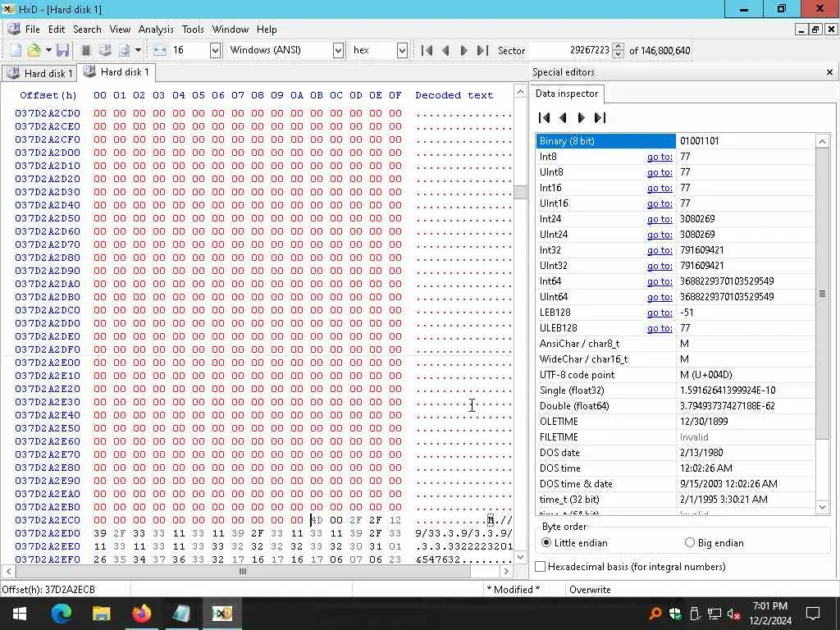Decrease sector number with down spinner

pos(619,54)
